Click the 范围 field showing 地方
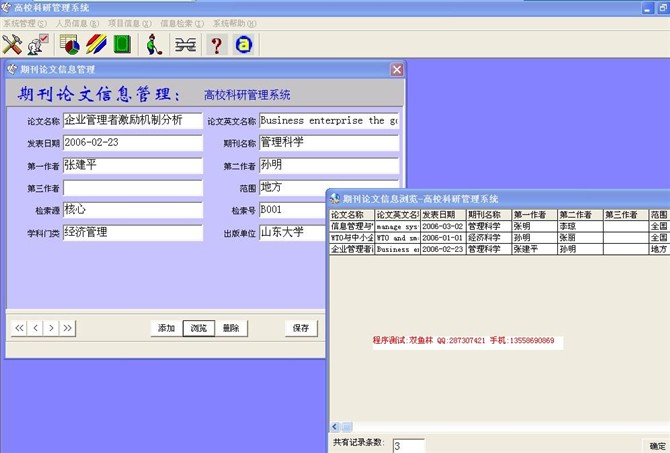This screenshot has height=453, width=670. coord(293,187)
